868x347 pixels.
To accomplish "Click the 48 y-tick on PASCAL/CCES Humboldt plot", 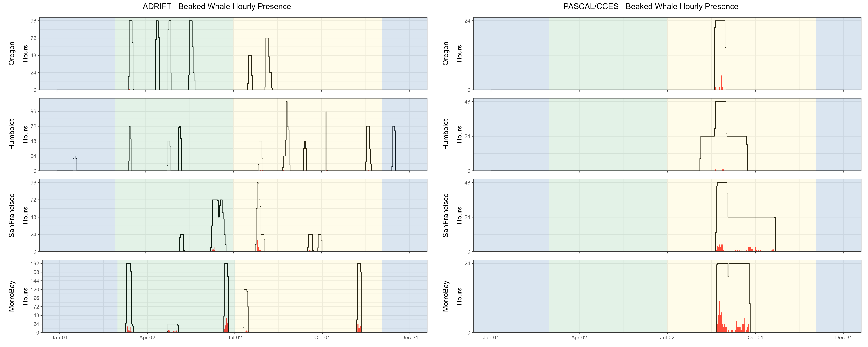I will coord(467,102).
